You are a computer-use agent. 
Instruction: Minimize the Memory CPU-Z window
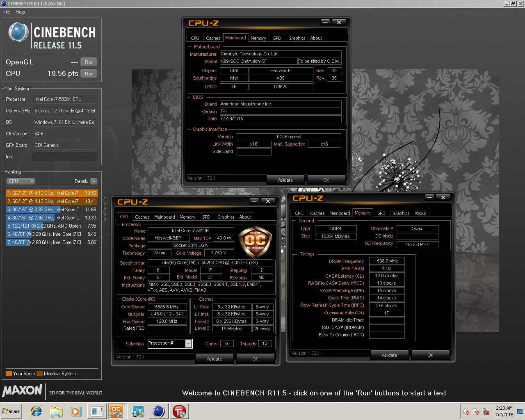[x=429, y=198]
